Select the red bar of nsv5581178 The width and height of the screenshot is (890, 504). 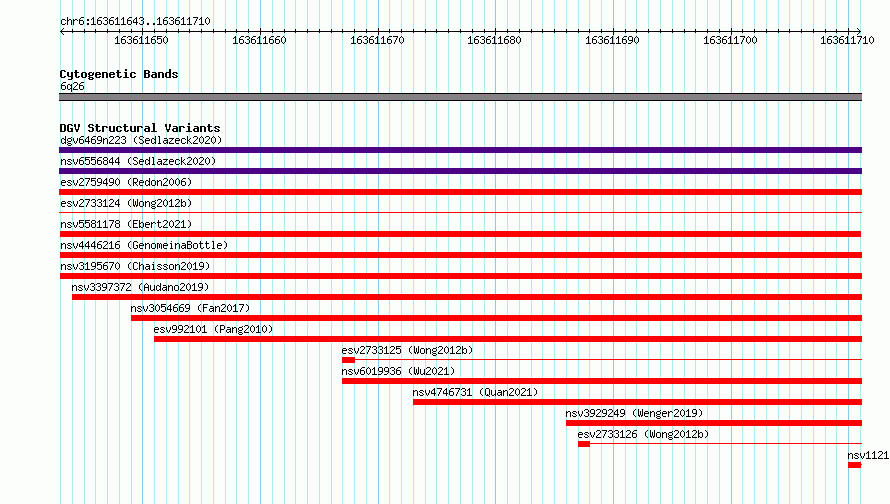click(460, 234)
